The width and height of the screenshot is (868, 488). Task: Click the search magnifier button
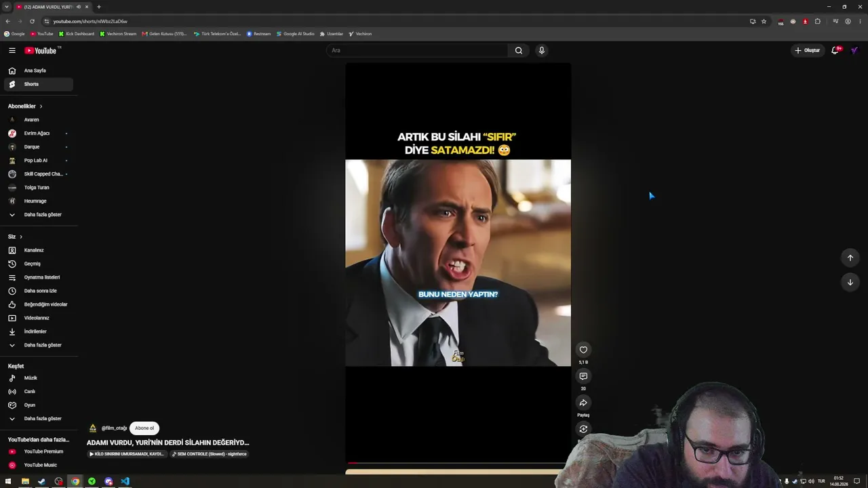(x=519, y=50)
